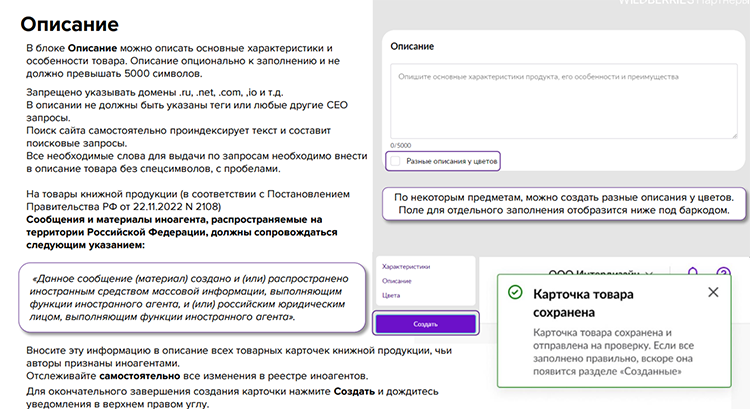The height and width of the screenshot is (409, 750).
Task: Tick the 'Разные описания у цветов' checkbox
Action: 395,161
